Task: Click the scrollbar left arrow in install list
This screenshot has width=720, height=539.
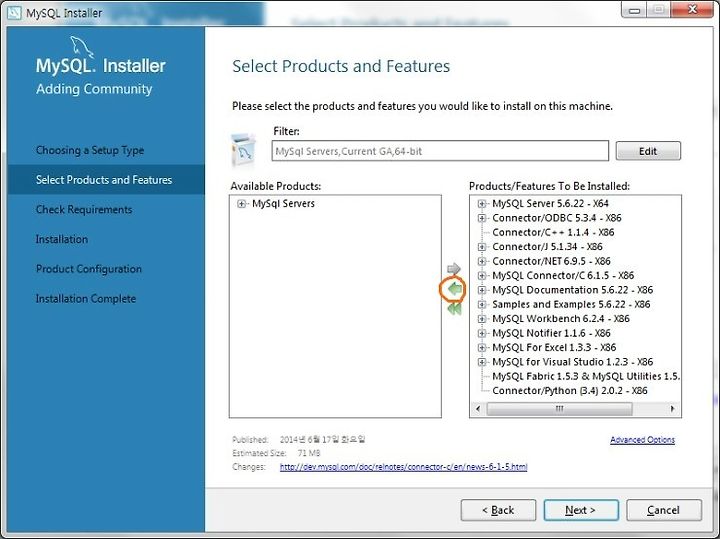Action: click(478, 409)
